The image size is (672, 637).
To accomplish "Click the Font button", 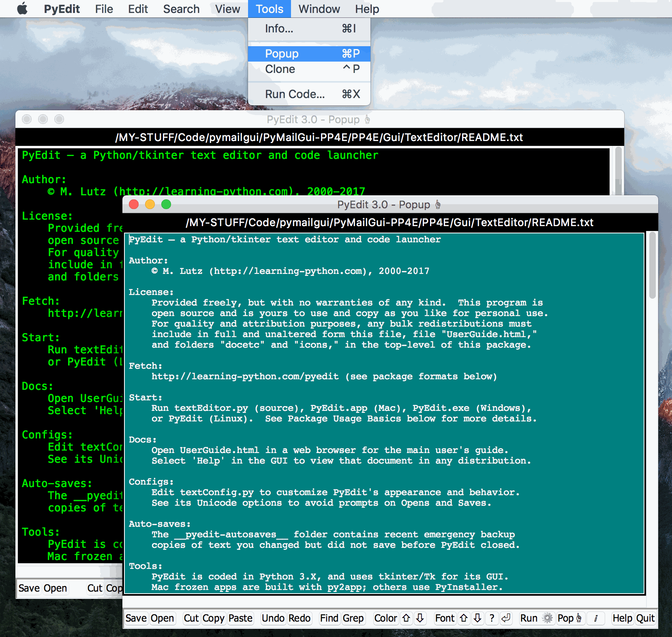I will [x=445, y=618].
